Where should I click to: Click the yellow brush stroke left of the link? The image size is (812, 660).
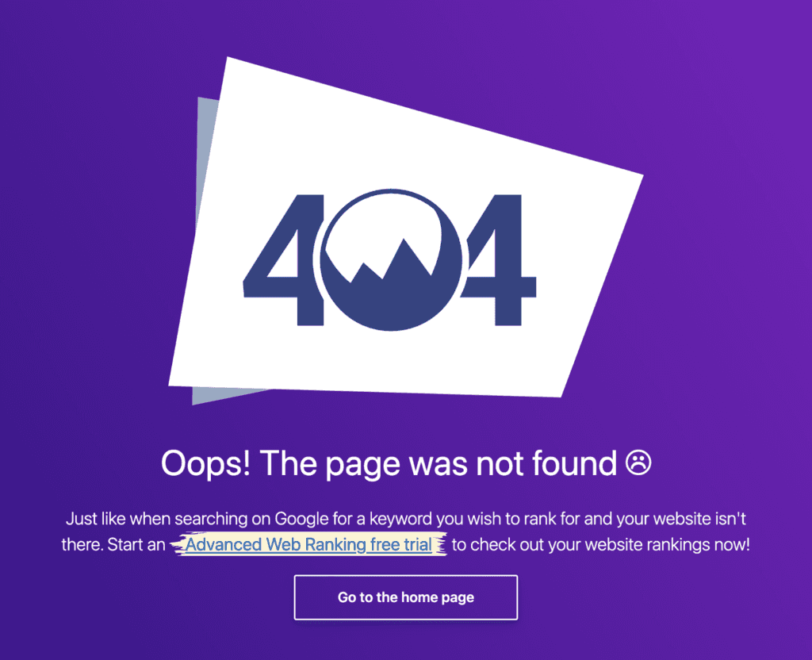click(x=178, y=545)
